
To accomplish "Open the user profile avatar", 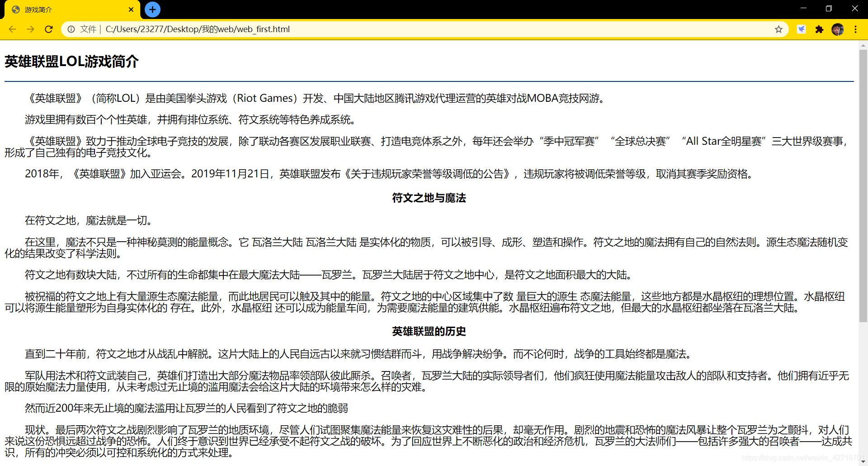I will click(x=837, y=29).
